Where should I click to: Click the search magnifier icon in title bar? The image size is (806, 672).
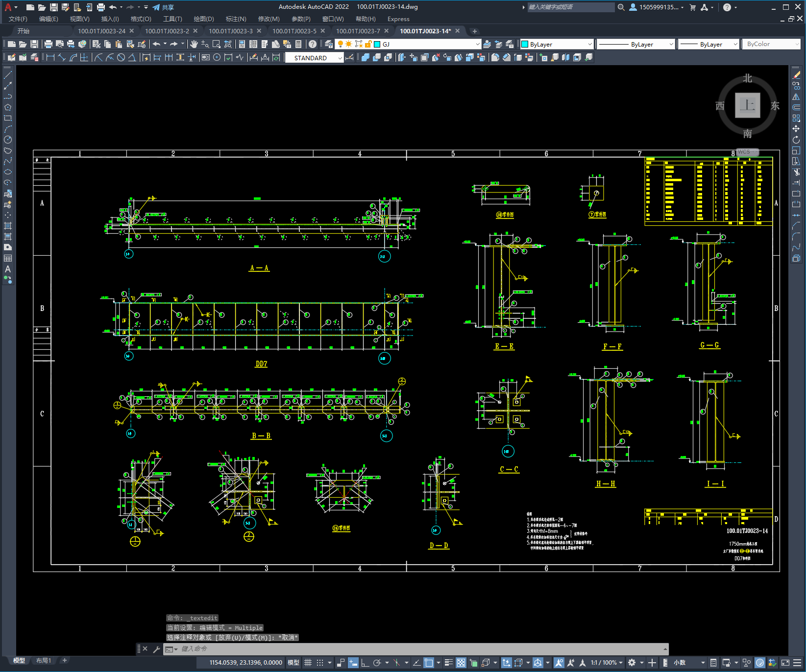pyautogui.click(x=621, y=7)
